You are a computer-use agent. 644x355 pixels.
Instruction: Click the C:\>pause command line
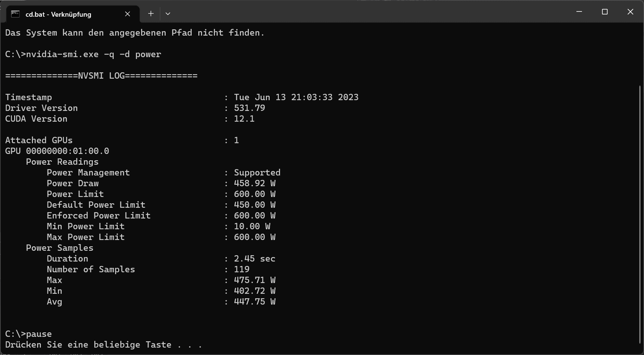coord(29,334)
